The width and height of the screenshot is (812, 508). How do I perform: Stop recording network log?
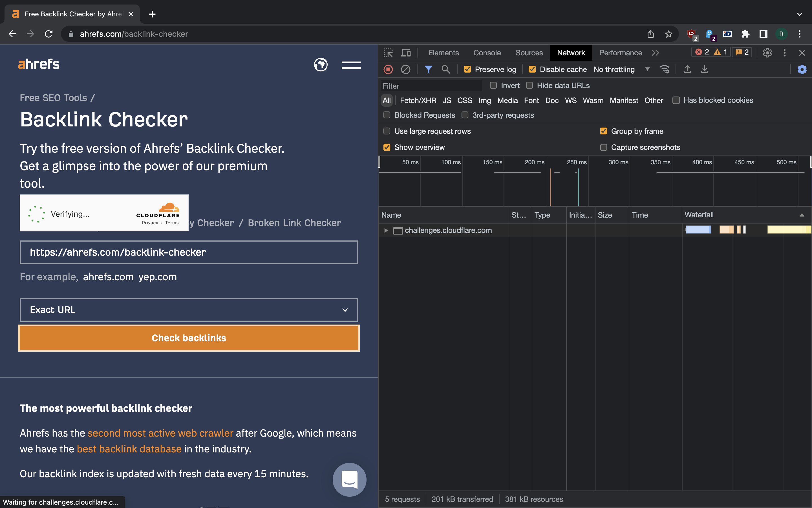point(388,69)
